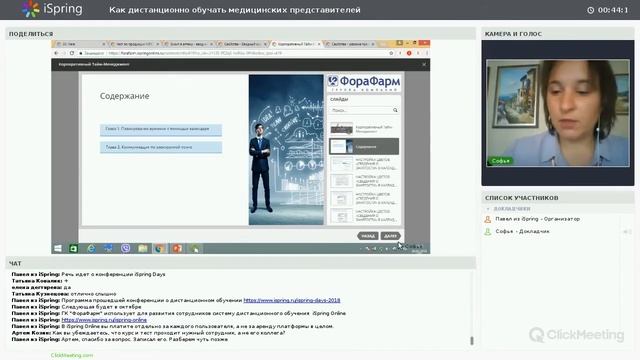Click browser back arrow in shared screen
This screenshot has width=640, height=360.
coord(57,53)
